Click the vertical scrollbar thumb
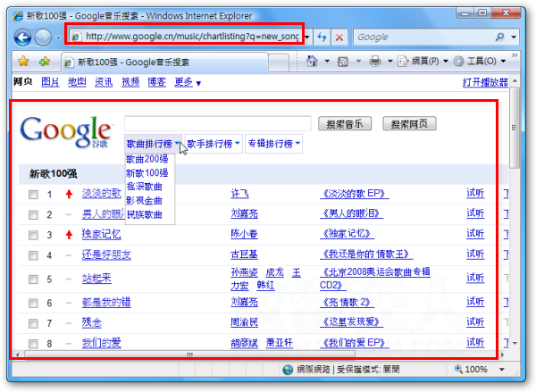Image resolution: width=536 pixels, height=392 pixels. (x=515, y=128)
